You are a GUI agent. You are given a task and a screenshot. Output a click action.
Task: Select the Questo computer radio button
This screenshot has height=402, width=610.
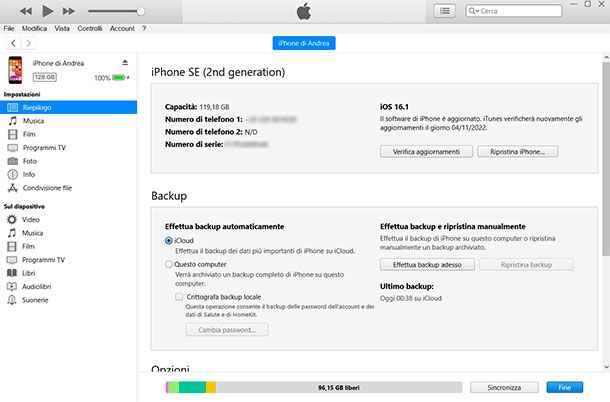coord(169,264)
